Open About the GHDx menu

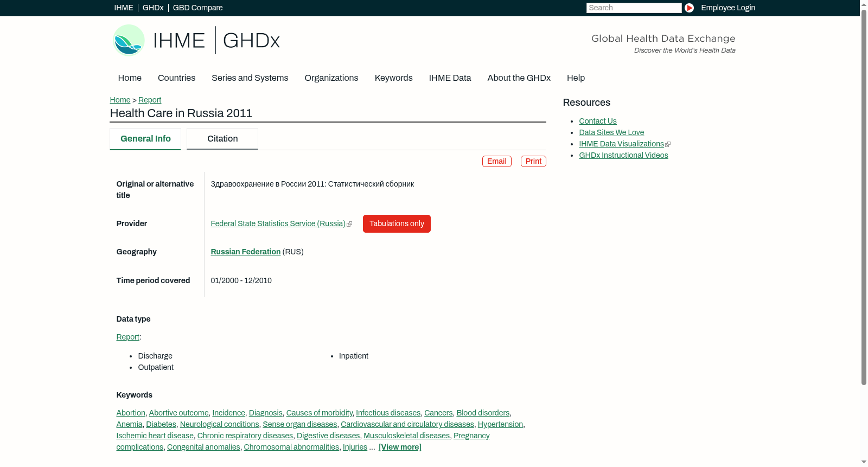click(x=519, y=78)
